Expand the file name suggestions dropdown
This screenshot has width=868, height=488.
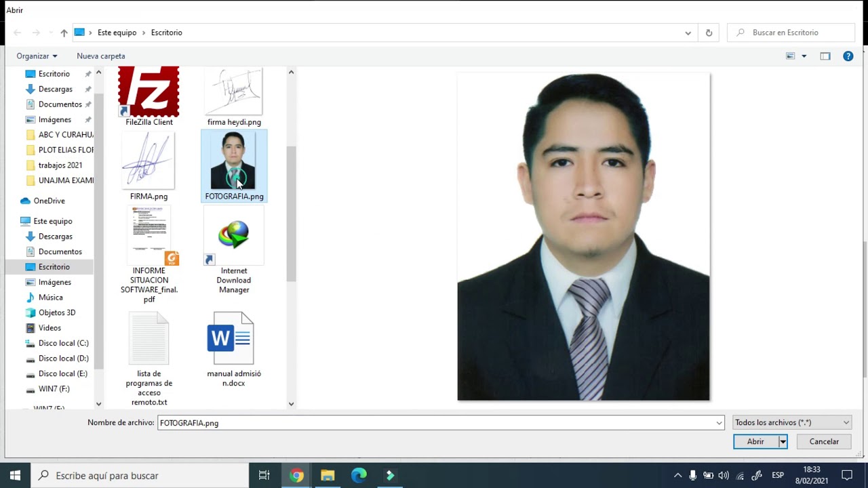[719, 423]
